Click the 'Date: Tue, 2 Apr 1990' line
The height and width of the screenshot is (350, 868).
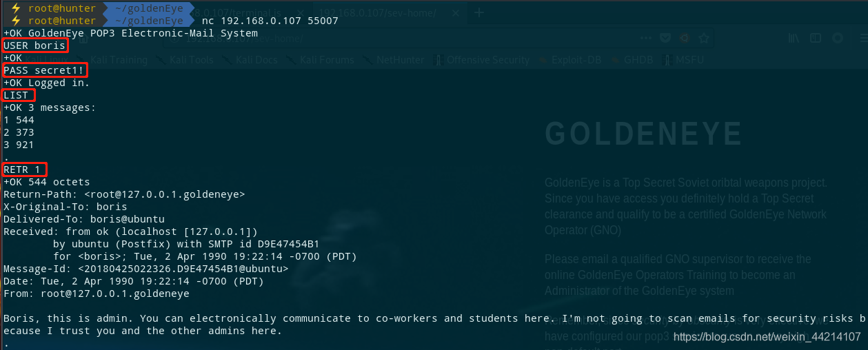pos(134,281)
